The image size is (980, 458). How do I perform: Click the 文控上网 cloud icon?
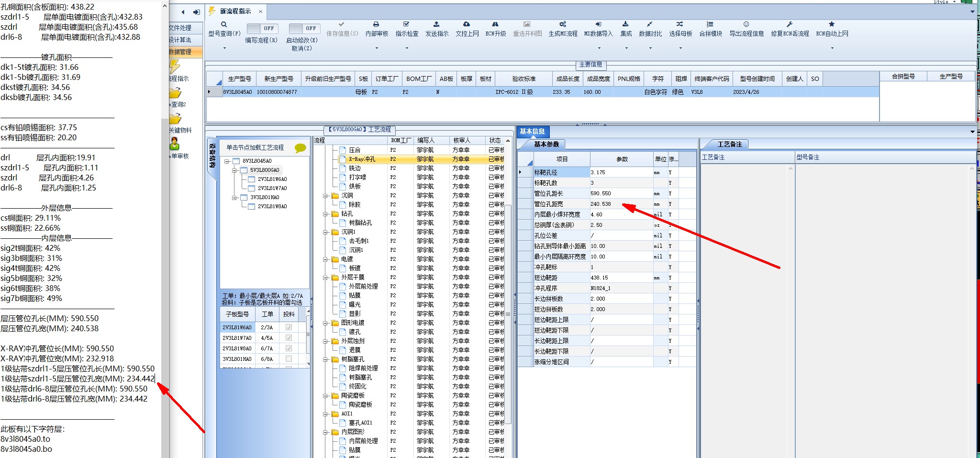(x=467, y=24)
